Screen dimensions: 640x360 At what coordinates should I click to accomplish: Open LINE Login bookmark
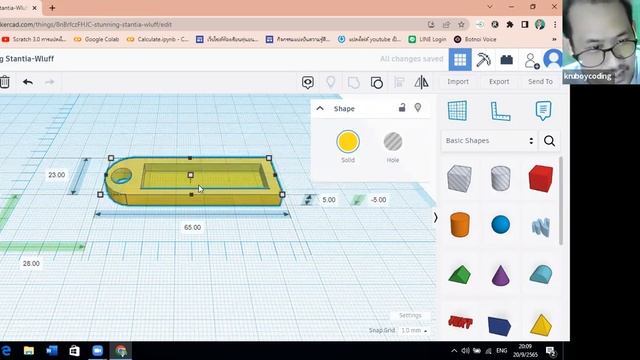point(427,39)
